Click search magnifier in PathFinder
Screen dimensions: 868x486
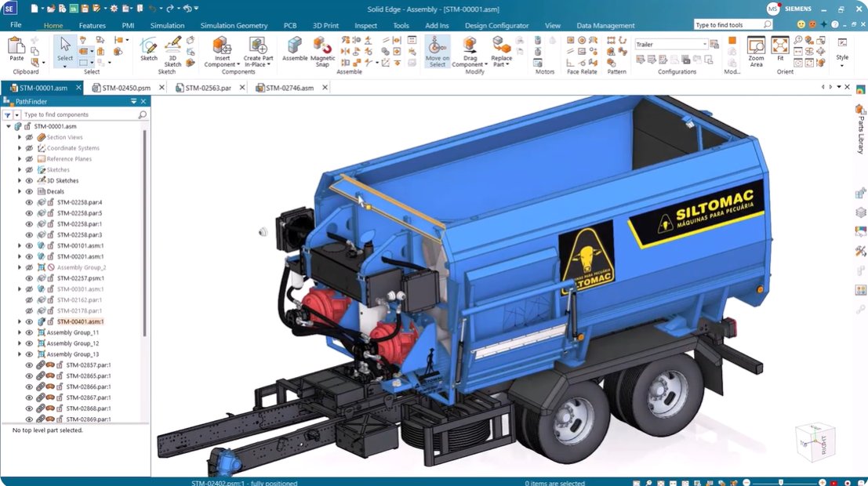(142, 114)
